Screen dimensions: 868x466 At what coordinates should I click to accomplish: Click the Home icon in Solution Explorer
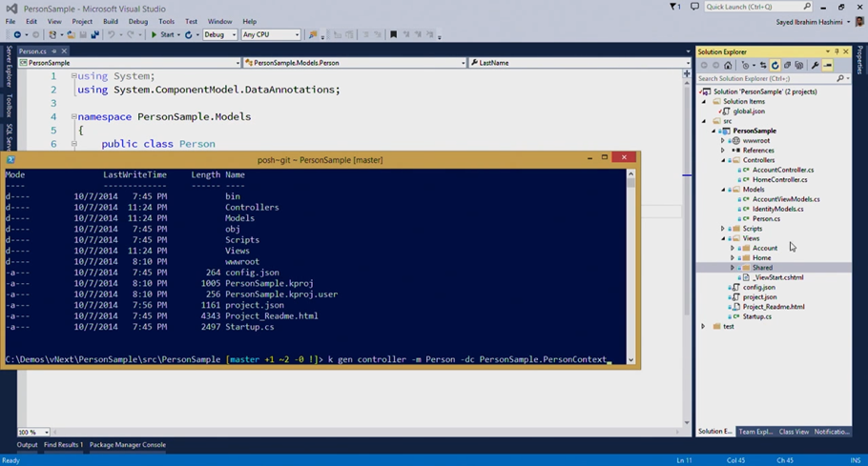728,65
